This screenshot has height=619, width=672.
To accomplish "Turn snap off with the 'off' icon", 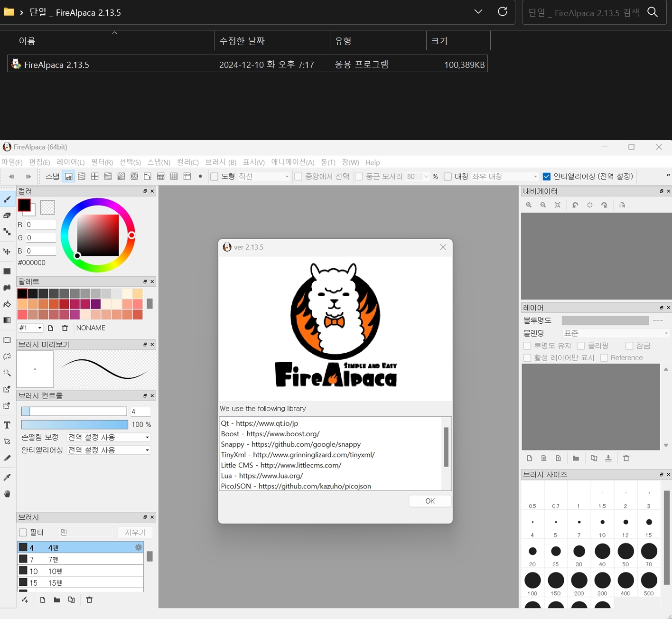I will point(68,177).
